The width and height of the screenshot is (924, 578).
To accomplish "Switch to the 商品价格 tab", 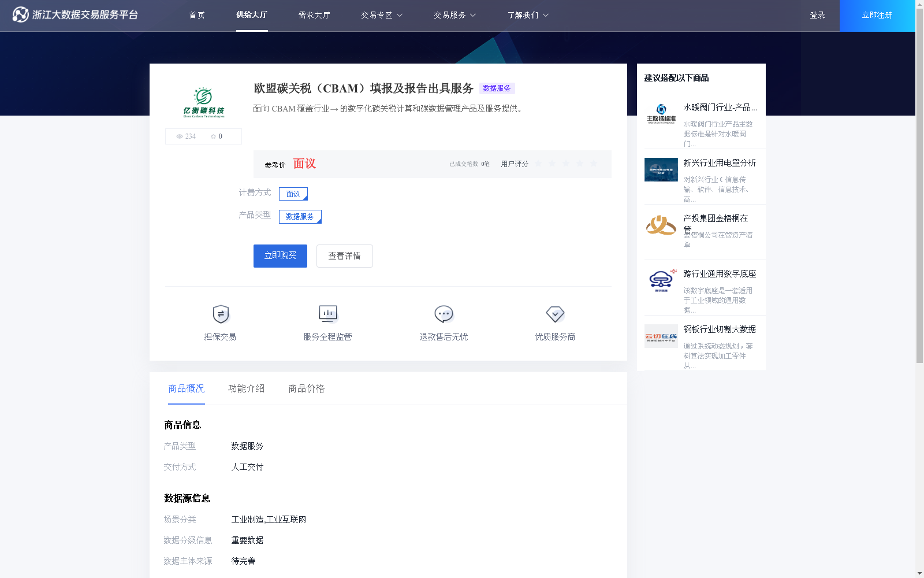I will coord(307,388).
